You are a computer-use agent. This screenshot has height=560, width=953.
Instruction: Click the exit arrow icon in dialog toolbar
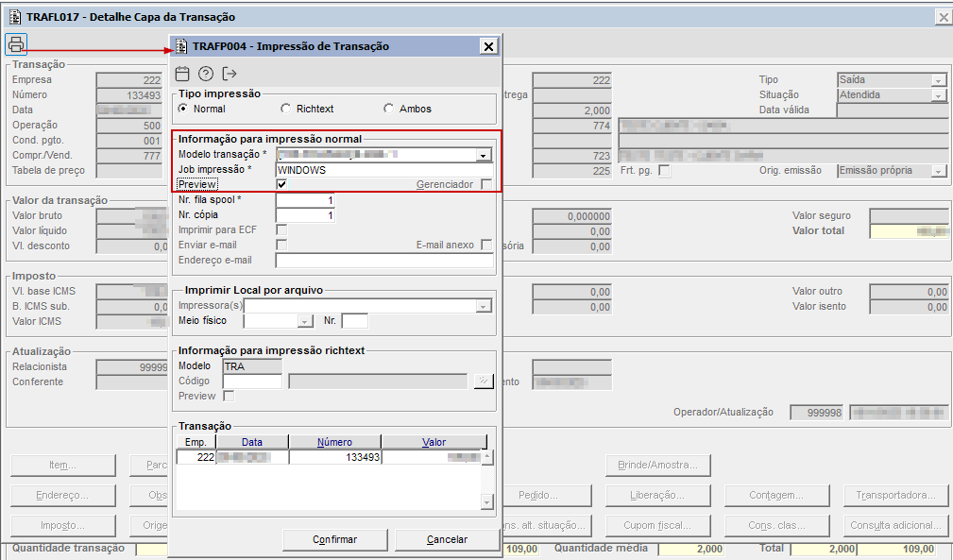tap(230, 74)
